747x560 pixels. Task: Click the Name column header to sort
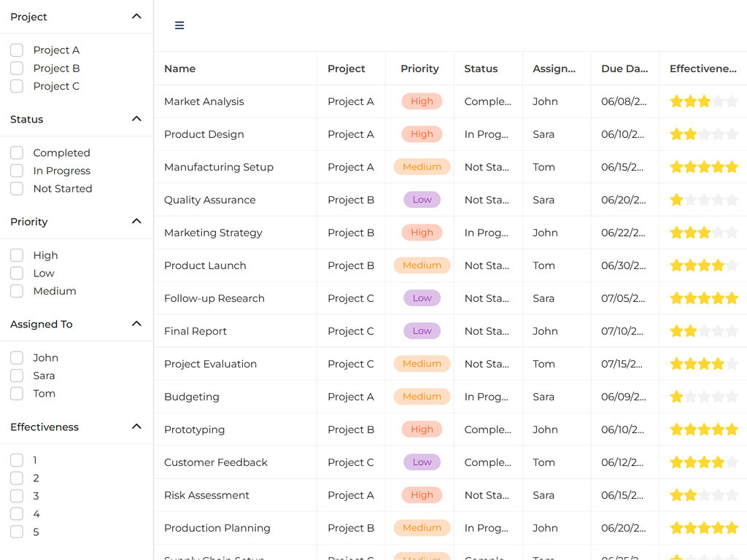(179, 68)
